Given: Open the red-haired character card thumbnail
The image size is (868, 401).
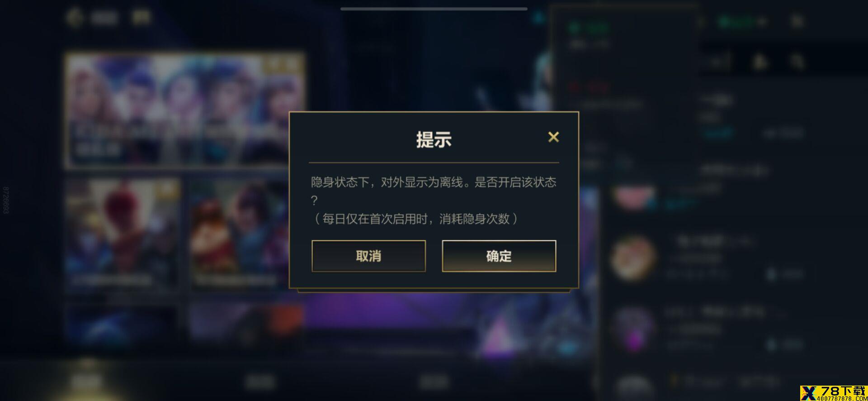Looking at the screenshot, I should 122,234.
